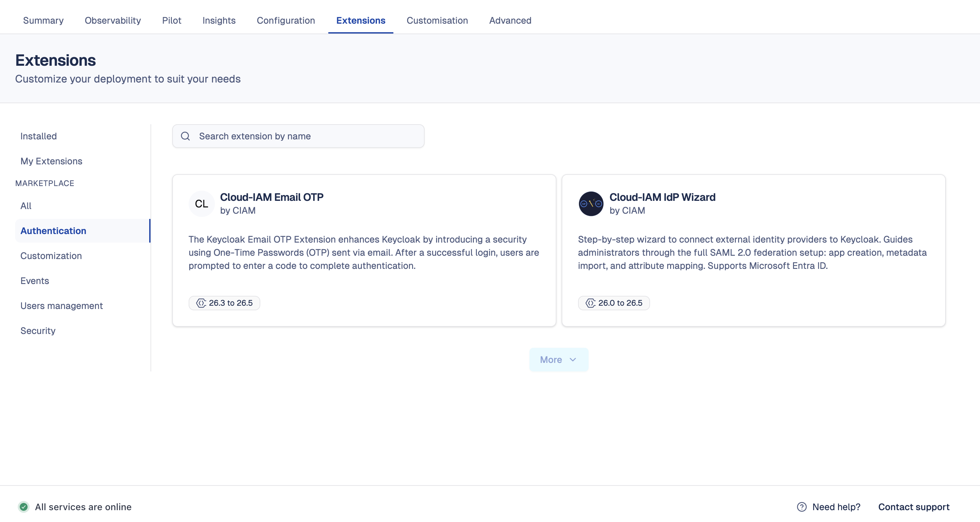Select the Authentication marketplace category
This screenshot has height=522, width=980.
(x=53, y=230)
